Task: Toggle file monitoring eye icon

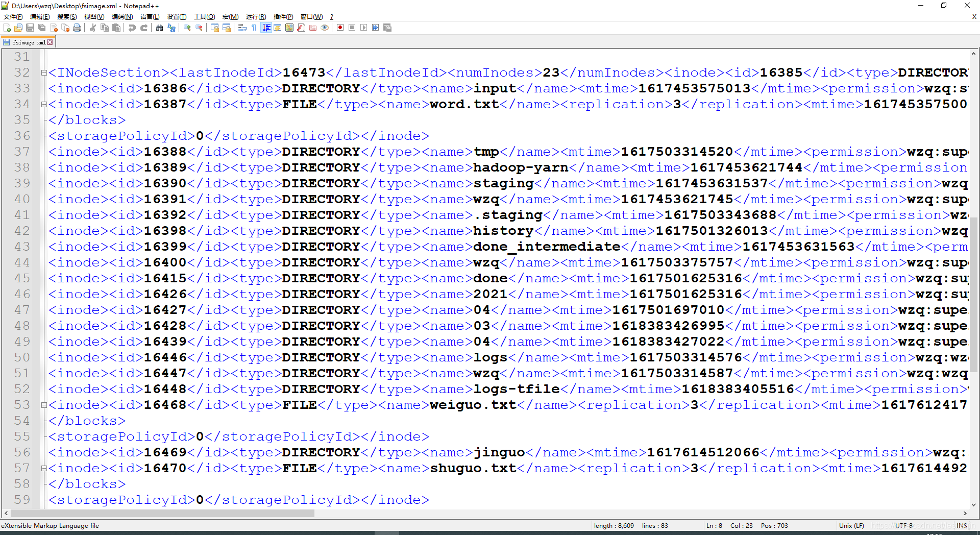Action: coord(325,28)
